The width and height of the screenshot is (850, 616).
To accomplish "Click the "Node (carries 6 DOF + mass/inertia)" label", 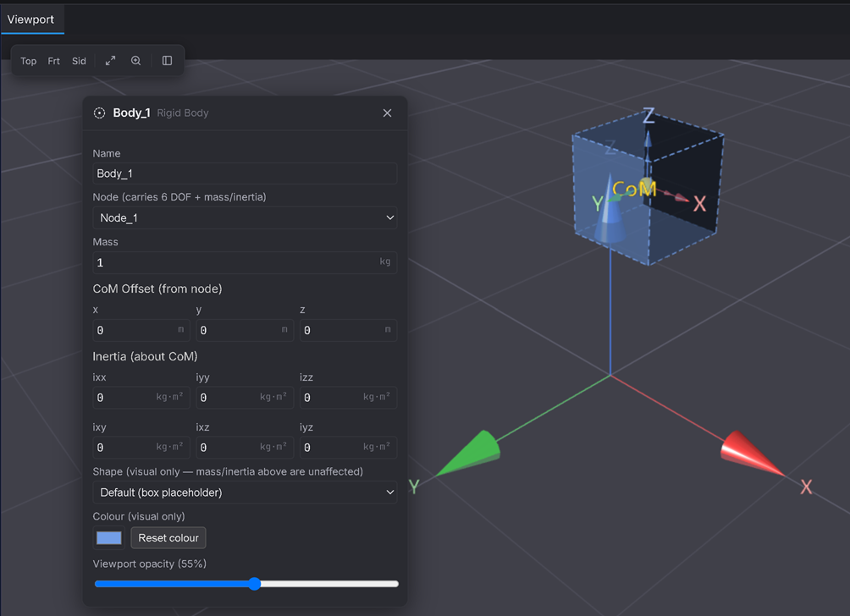I will [x=179, y=197].
